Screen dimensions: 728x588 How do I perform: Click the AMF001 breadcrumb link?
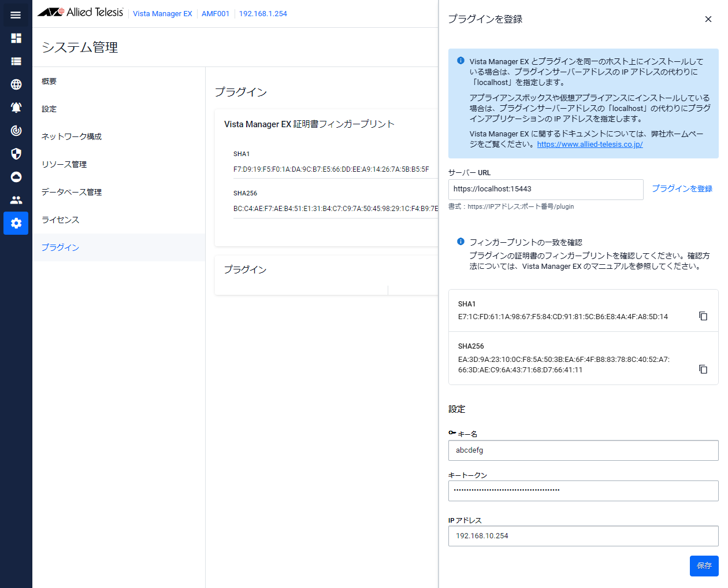click(216, 14)
